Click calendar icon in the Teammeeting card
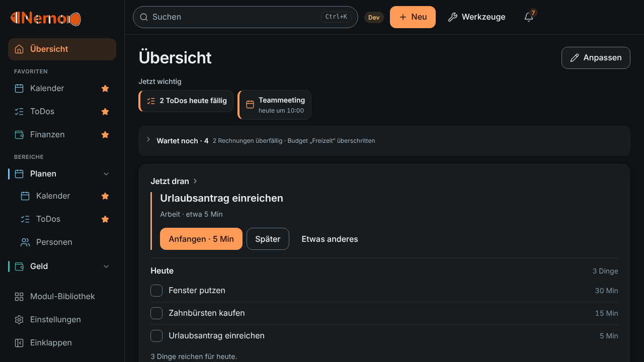 (250, 105)
